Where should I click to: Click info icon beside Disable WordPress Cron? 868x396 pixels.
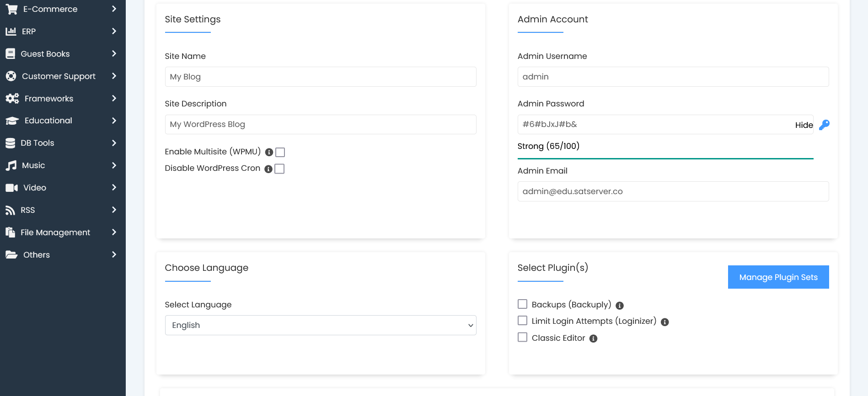pos(268,169)
